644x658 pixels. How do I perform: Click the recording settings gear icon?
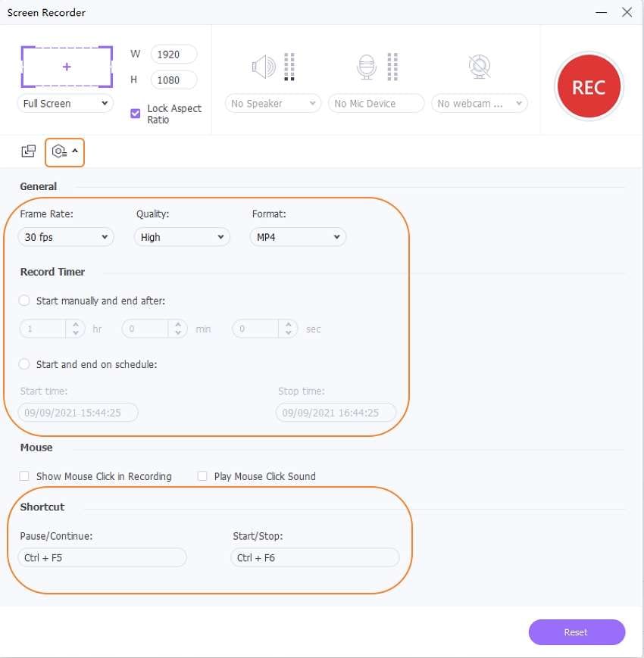(x=60, y=151)
